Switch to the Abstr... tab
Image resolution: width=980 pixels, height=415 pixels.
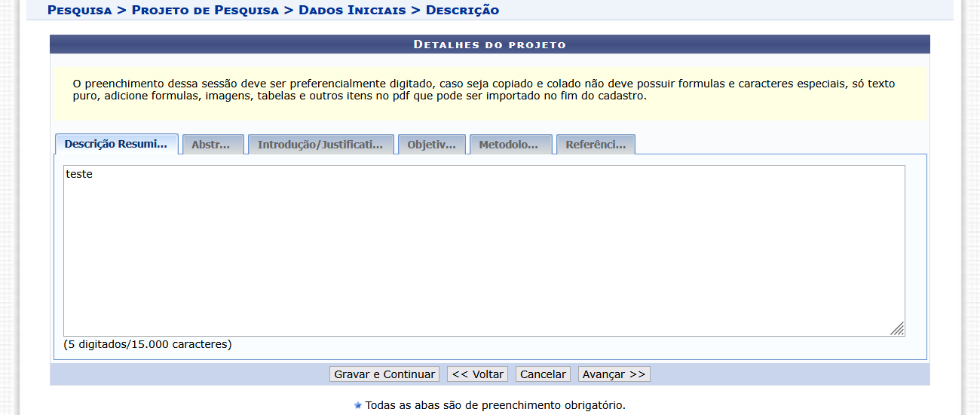click(x=210, y=145)
